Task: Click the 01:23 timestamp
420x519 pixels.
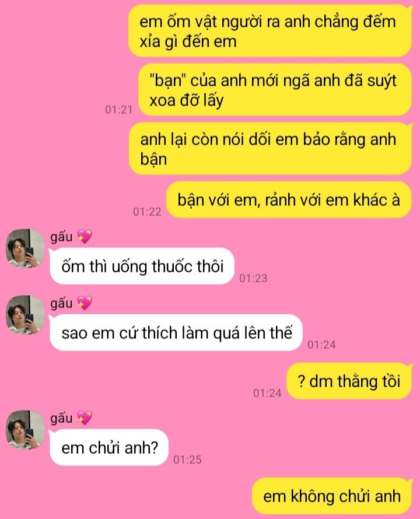Action: [253, 278]
